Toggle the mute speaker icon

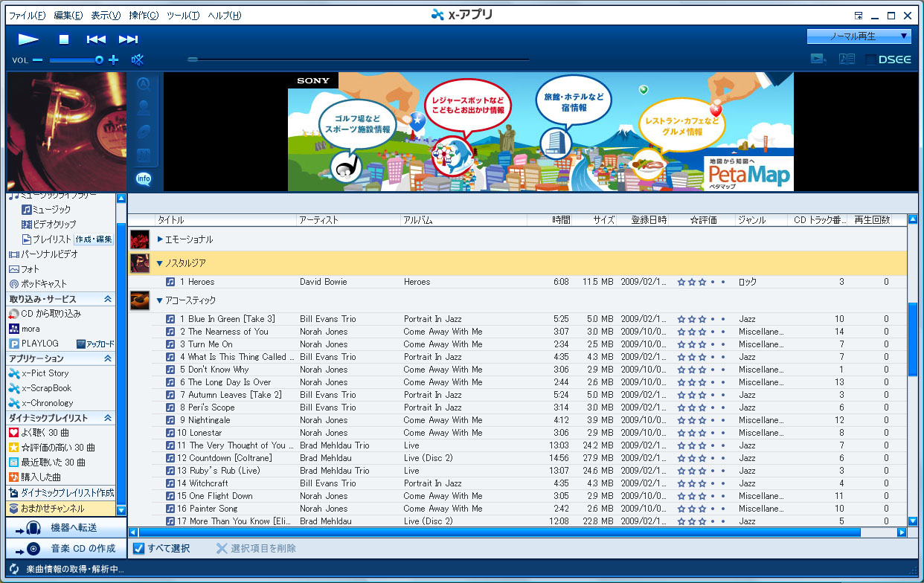pos(138,60)
